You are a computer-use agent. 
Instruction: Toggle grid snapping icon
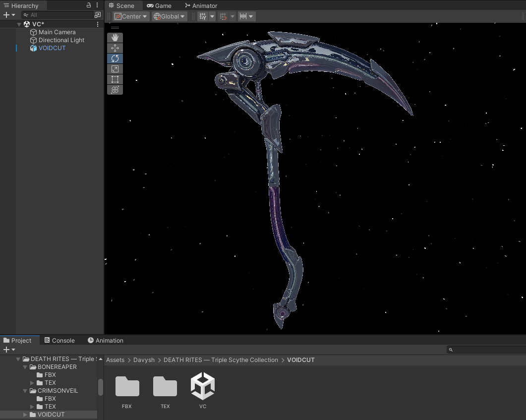click(x=223, y=16)
